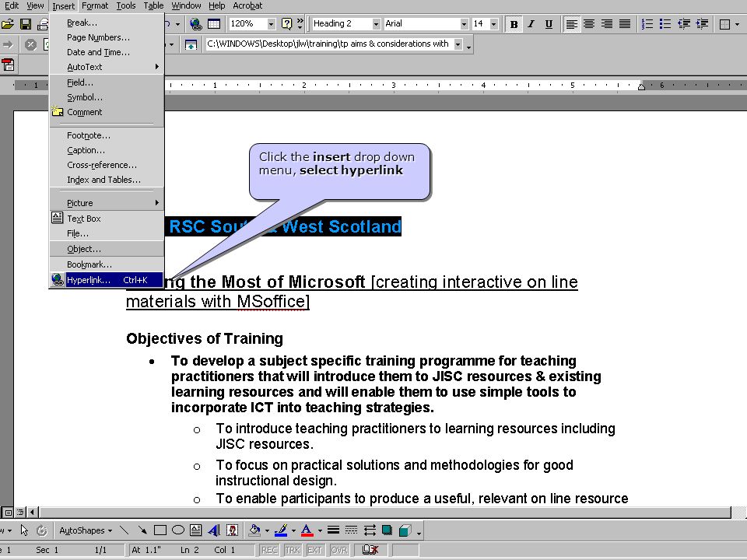This screenshot has width=747, height=560.
Task: Click the drawing Text Box tool
Action: [x=195, y=530]
